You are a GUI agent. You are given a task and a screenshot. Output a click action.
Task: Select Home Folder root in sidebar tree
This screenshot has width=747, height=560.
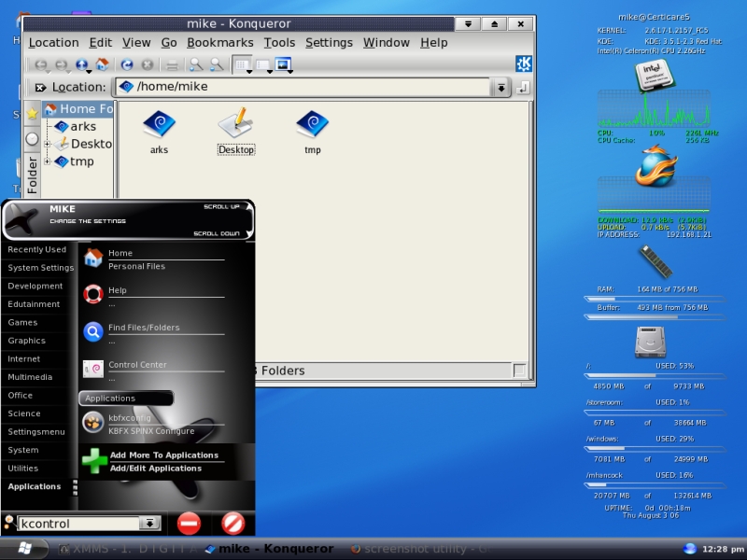coord(79,109)
